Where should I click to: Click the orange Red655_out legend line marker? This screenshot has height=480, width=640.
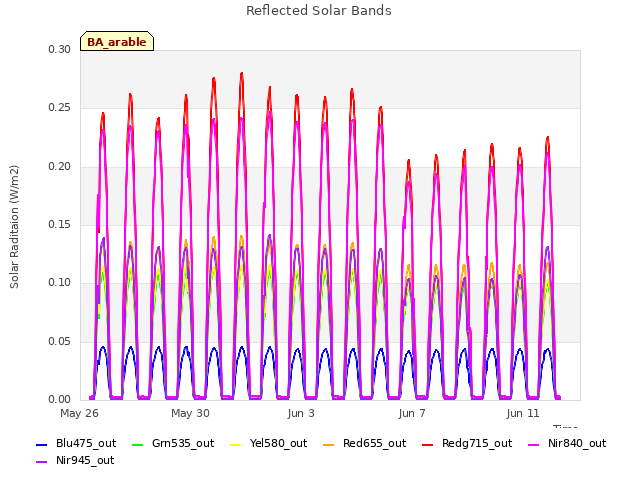tap(328, 445)
